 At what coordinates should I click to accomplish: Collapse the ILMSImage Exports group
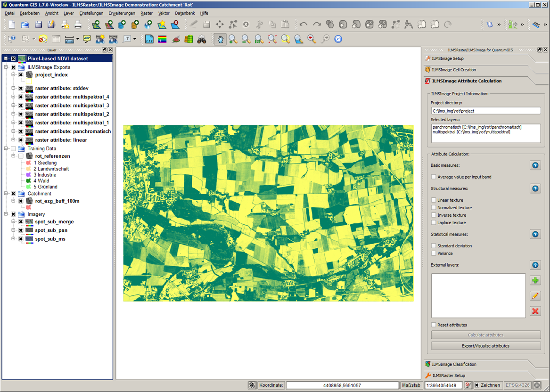pyautogui.click(x=6, y=67)
